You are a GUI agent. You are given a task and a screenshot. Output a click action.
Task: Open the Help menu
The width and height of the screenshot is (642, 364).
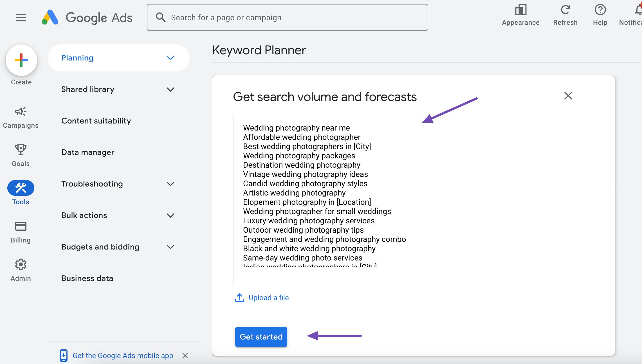(600, 15)
